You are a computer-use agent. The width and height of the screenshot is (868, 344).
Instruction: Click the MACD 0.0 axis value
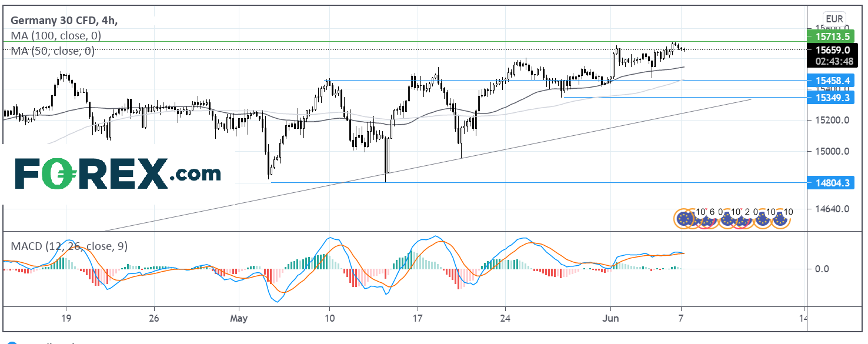pyautogui.click(x=822, y=269)
